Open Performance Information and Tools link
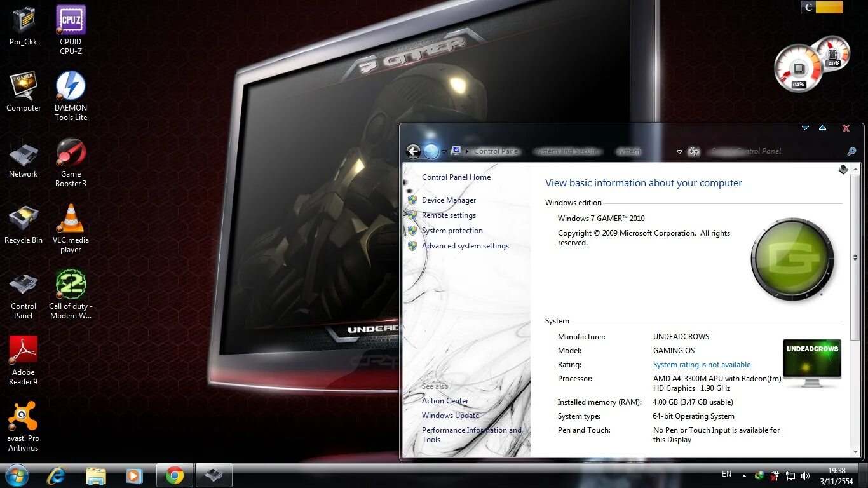 click(471, 435)
